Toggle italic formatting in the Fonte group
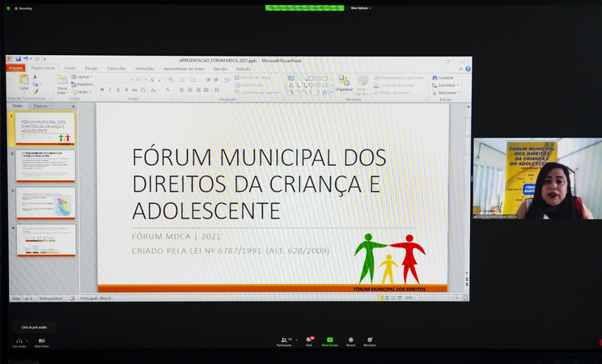Viewport: 602px width, 364px height. [110, 90]
